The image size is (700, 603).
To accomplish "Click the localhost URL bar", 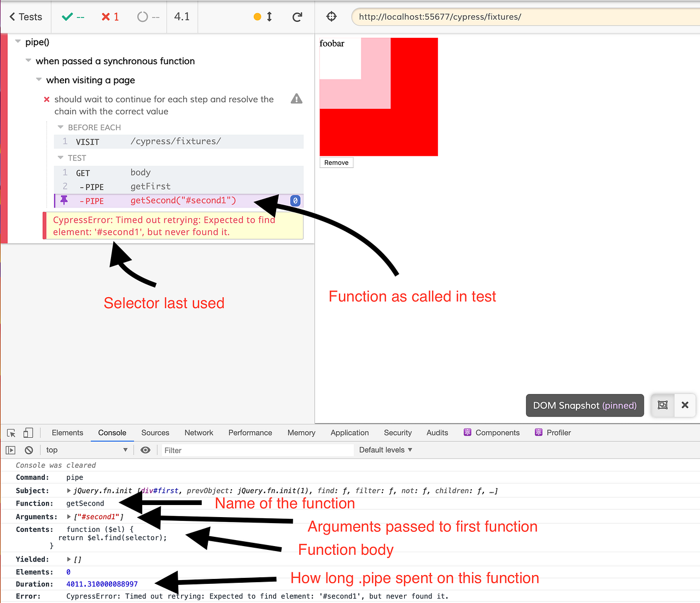I will [526, 17].
